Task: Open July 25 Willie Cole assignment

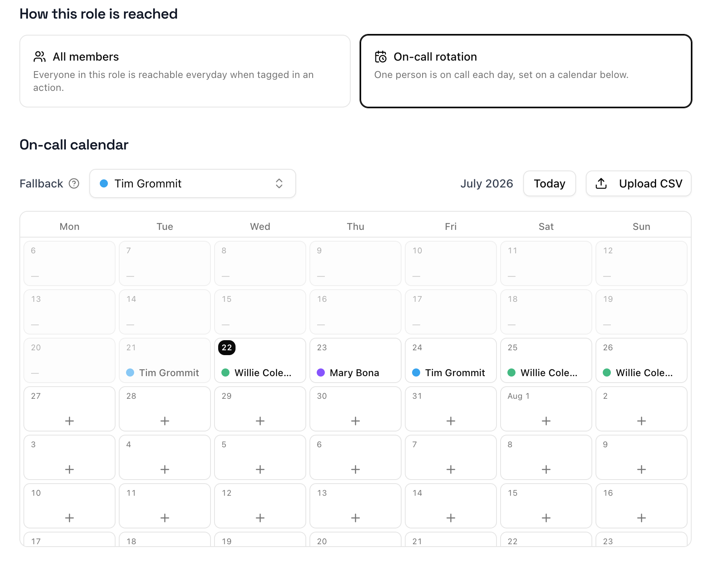Action: [x=546, y=360]
